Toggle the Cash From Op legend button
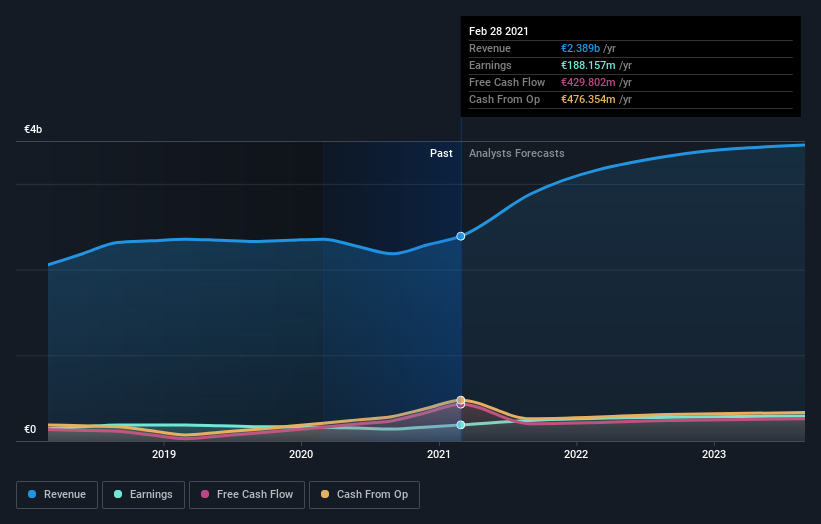821x524 pixels. 364,495
